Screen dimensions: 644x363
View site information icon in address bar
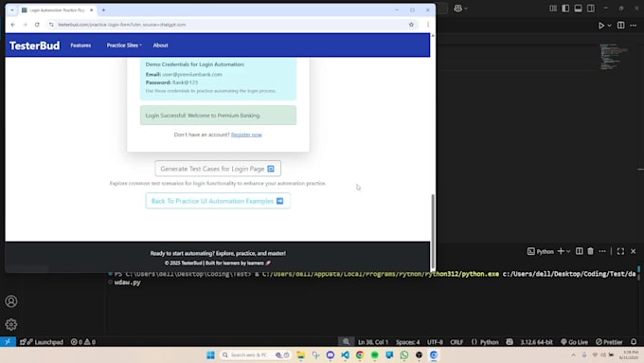[x=51, y=25]
